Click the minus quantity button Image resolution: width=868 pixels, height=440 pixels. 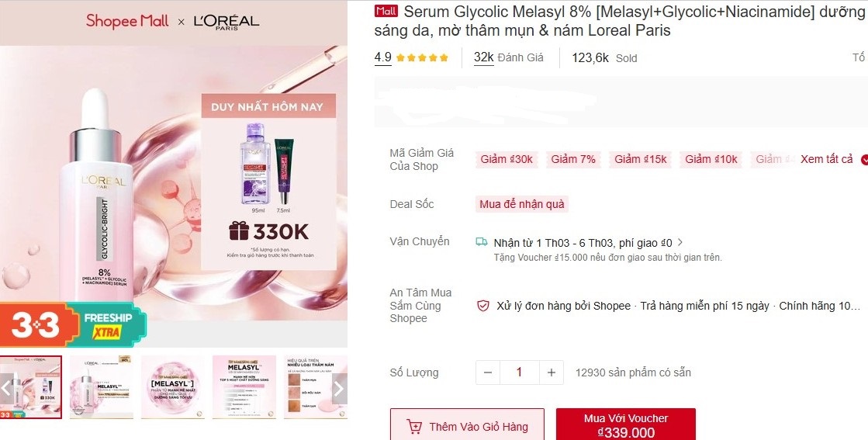(488, 372)
